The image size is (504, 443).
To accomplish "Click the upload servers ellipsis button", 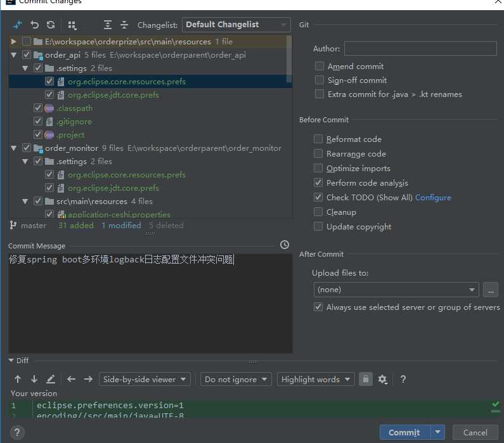I will 491,290.
